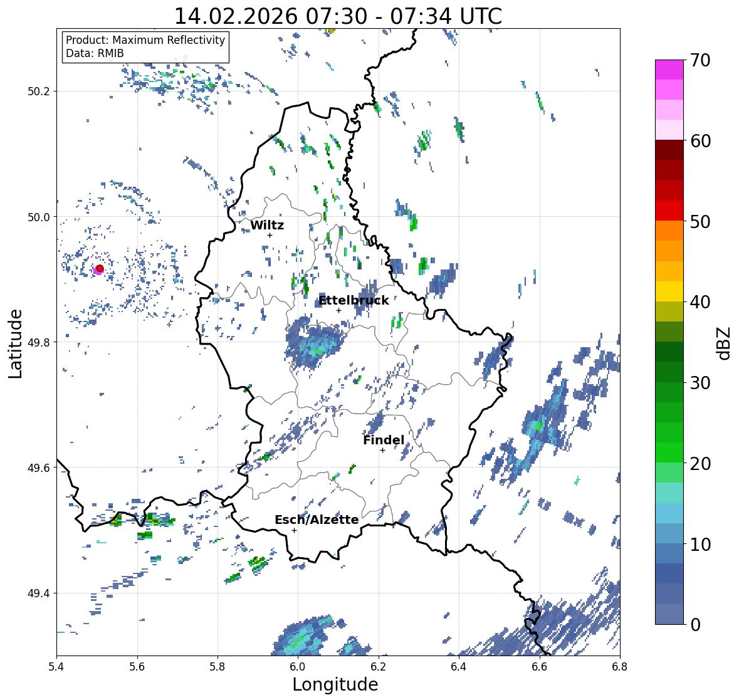
Task: Click the Findel plus marker
Action: click(x=383, y=451)
